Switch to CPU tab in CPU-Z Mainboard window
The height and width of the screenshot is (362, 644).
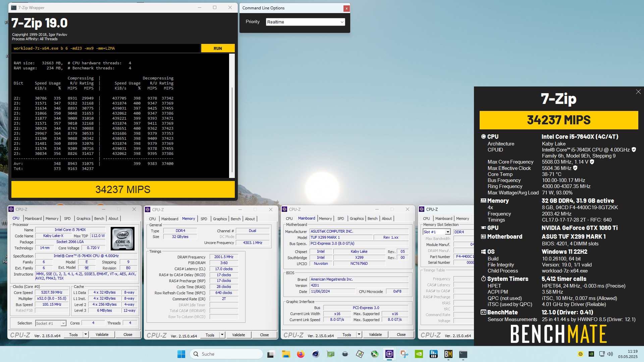click(x=289, y=219)
